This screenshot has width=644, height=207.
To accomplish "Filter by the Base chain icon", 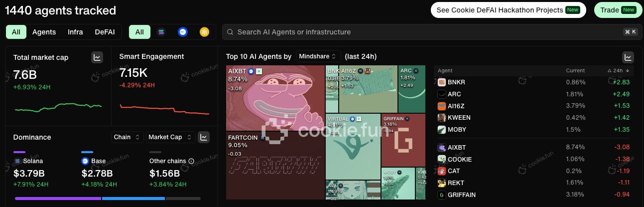I will (x=183, y=32).
